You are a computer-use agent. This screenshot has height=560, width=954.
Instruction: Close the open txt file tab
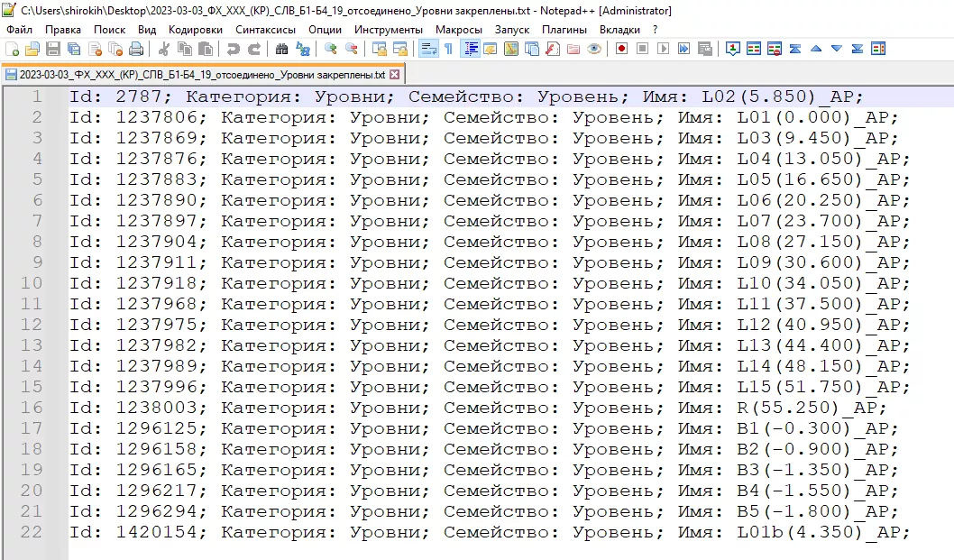coord(394,75)
